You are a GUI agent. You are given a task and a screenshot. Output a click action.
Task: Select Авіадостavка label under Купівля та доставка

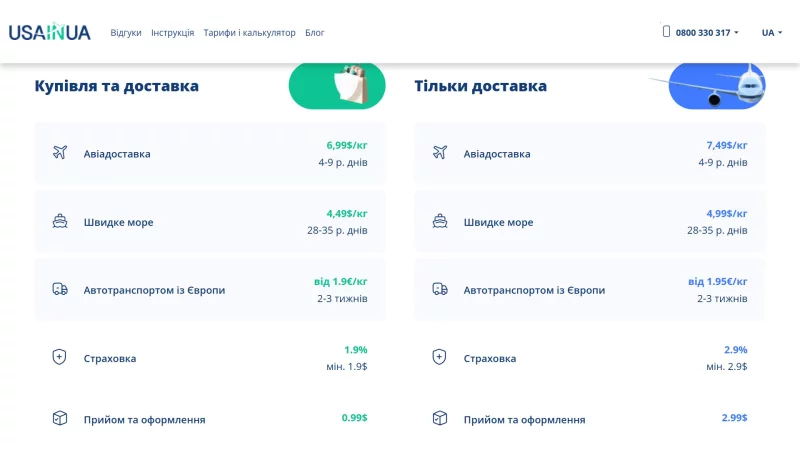[x=117, y=154]
